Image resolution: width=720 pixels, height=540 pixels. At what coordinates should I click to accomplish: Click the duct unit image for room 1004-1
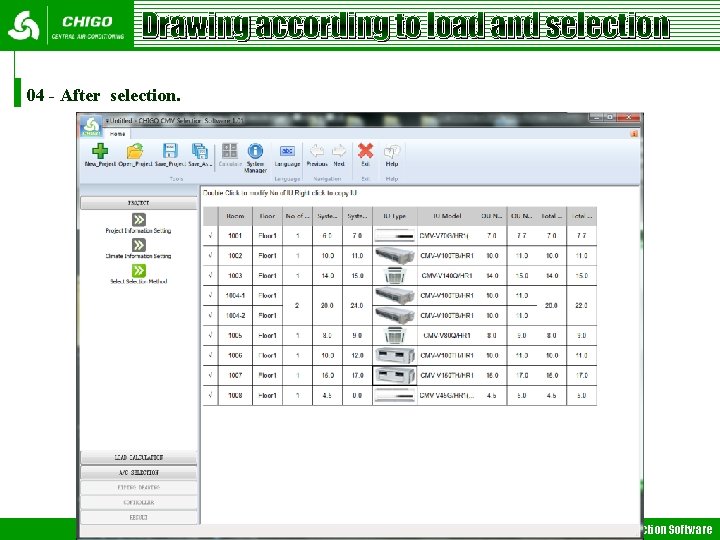[x=394, y=295]
